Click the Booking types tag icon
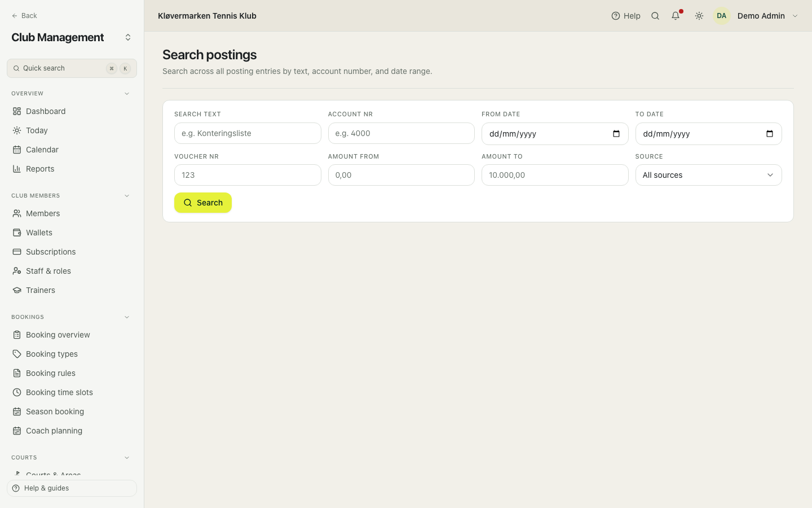The image size is (812, 508). tap(17, 354)
